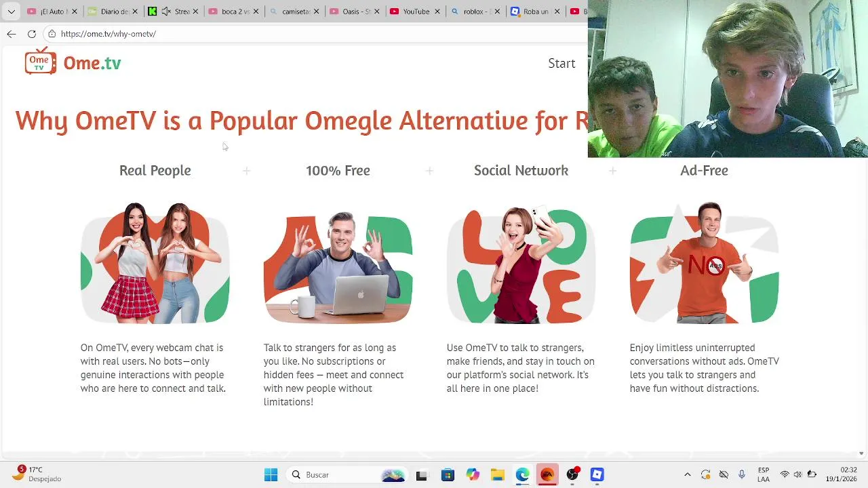Screen dimensions: 868x488
Task: Close the "Roba un" tab
Action: tap(557, 12)
